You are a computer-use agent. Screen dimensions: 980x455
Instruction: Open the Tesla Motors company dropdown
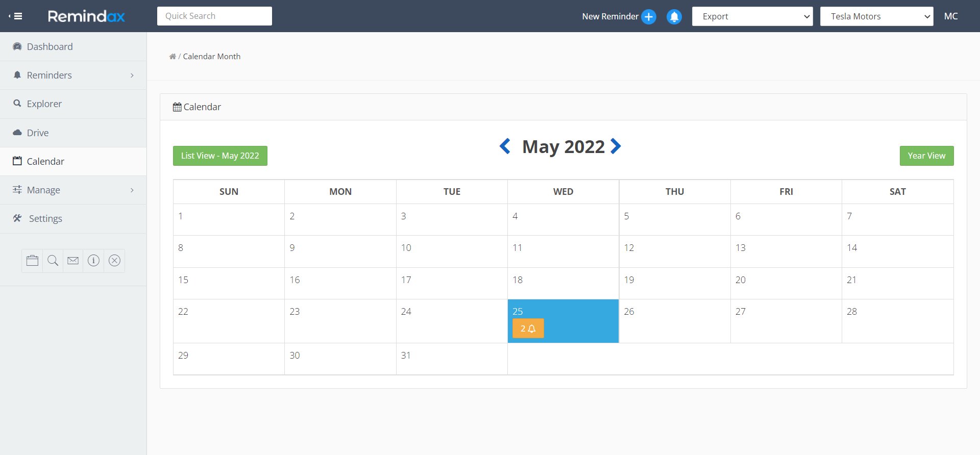[876, 16]
